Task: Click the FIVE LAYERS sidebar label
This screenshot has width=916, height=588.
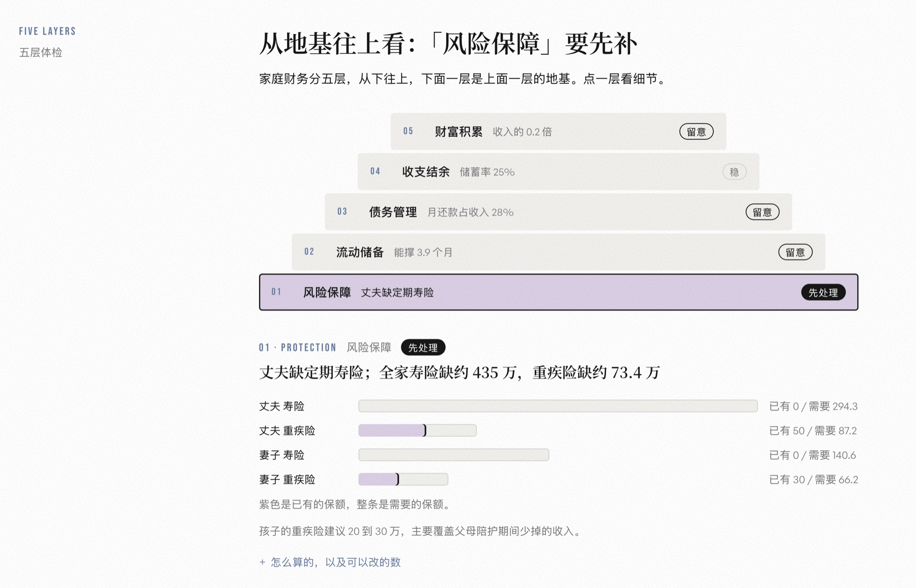Action: click(x=47, y=31)
